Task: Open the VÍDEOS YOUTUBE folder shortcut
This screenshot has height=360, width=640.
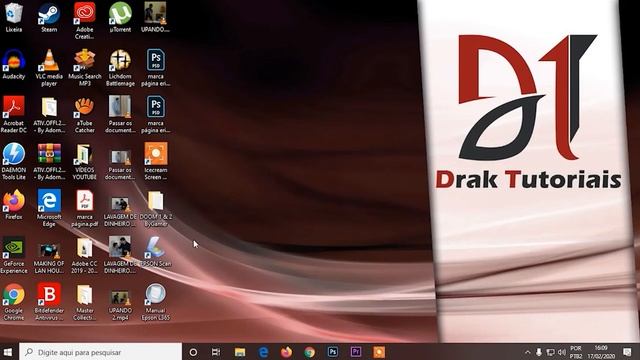Action: tap(84, 162)
